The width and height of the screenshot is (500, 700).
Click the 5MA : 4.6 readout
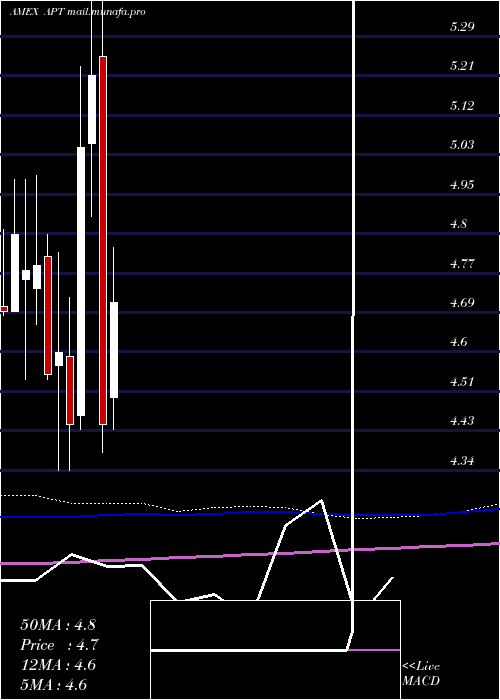point(53,685)
